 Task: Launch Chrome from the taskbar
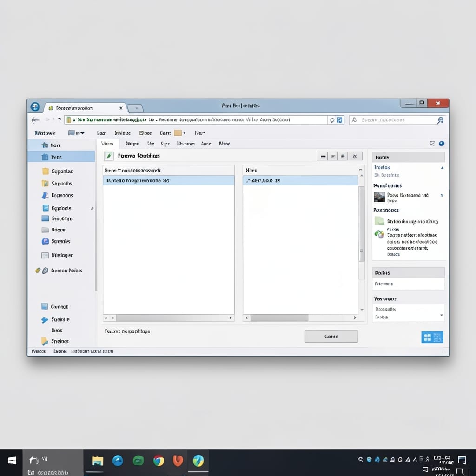(x=159, y=461)
